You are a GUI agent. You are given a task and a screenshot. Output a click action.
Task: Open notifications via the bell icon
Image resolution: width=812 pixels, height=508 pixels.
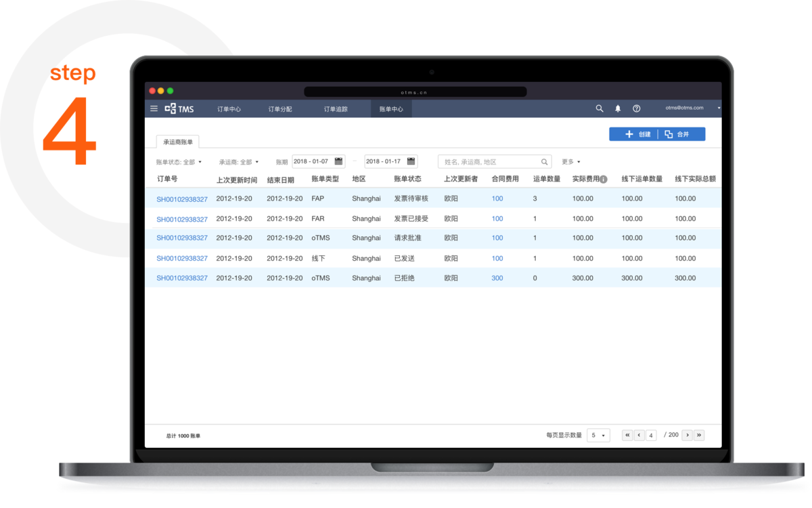(618, 108)
